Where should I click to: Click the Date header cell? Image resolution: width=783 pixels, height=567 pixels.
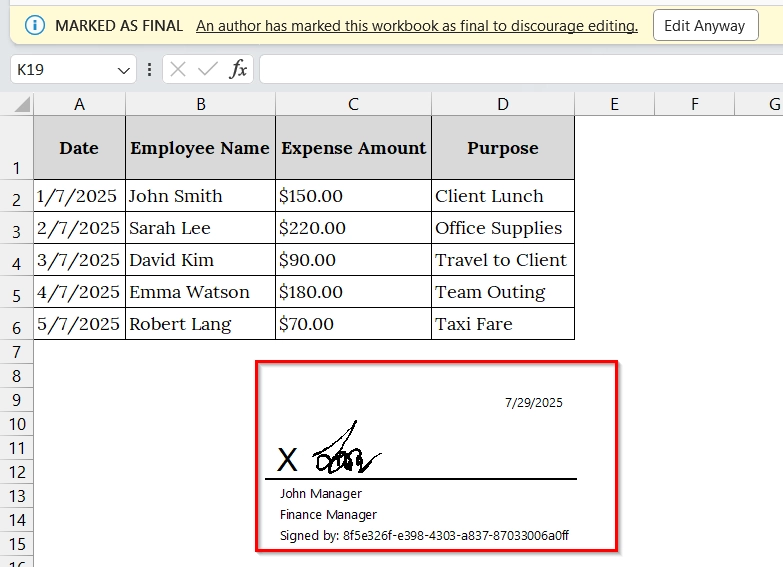coord(79,148)
